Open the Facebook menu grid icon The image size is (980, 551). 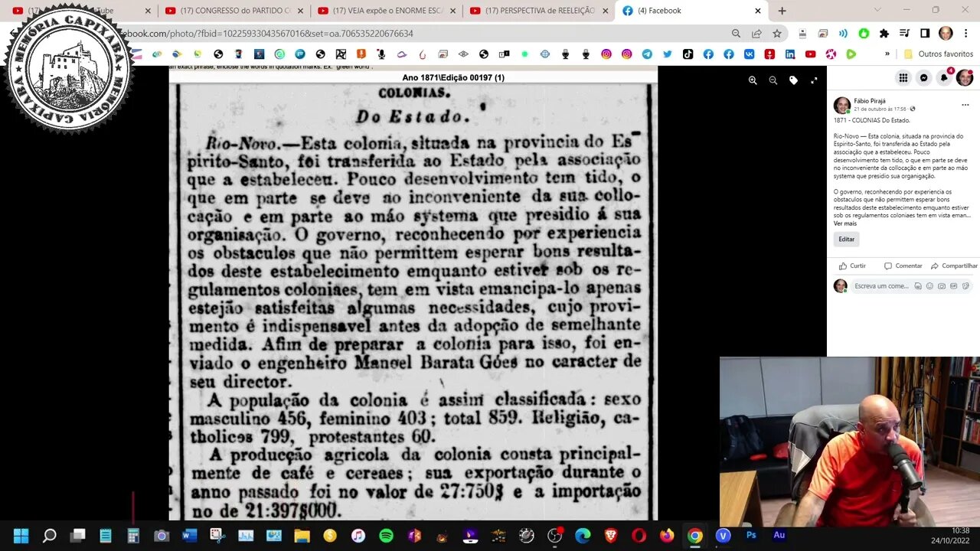coord(903,78)
